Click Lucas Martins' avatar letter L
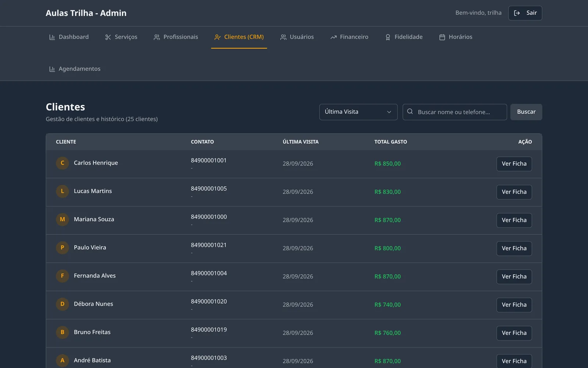Image resolution: width=588 pixels, height=368 pixels. click(62, 191)
